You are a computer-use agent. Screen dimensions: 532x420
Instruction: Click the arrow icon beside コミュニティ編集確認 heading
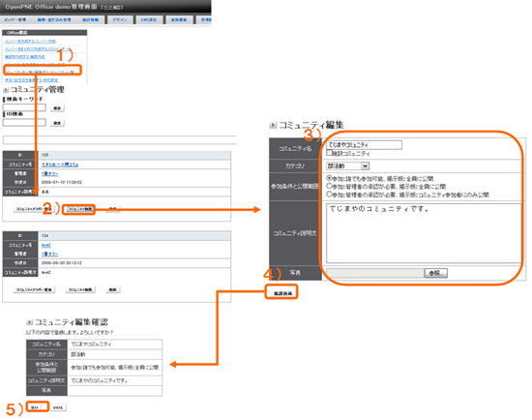click(x=30, y=322)
